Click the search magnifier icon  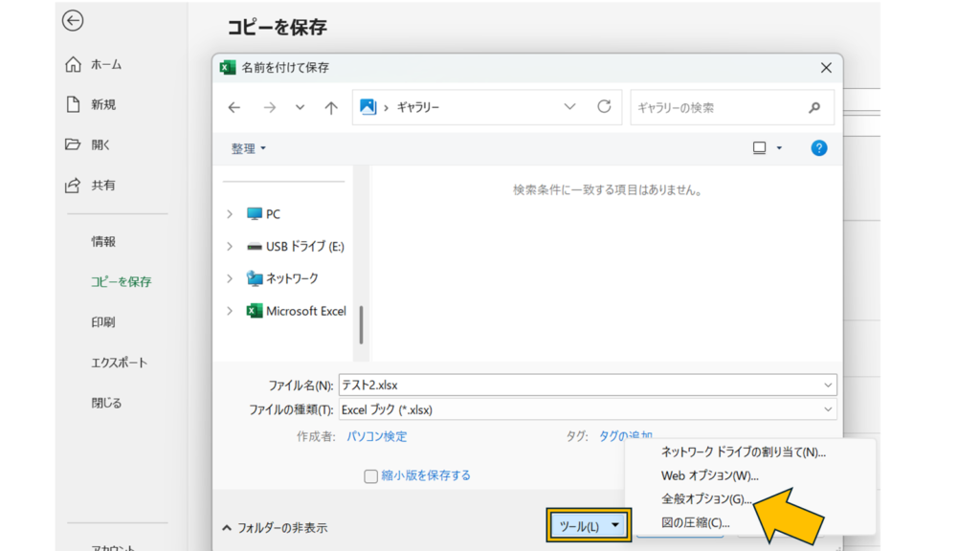click(814, 108)
